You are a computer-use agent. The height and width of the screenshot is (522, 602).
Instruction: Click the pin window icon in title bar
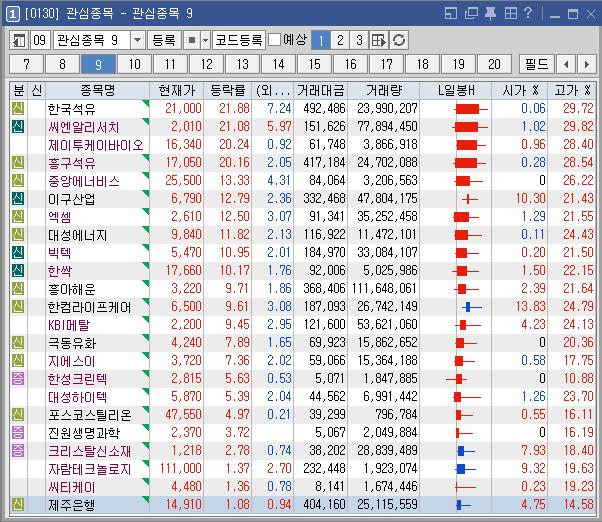point(490,14)
